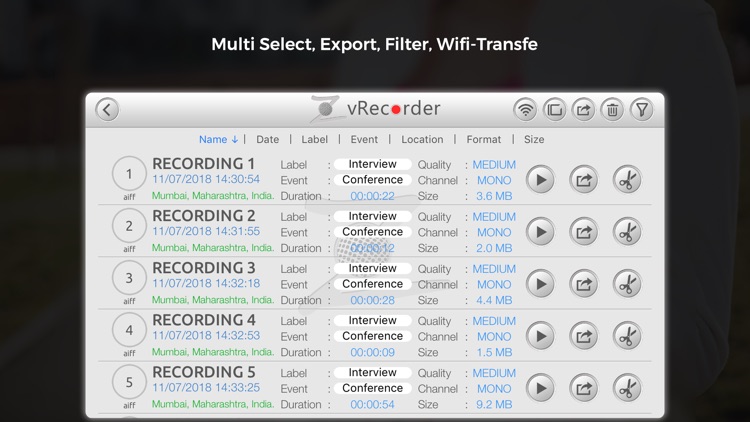The height and width of the screenshot is (422, 750).
Task: Click the timestamp 11/07/2018 14:32:18
Action: (206, 284)
